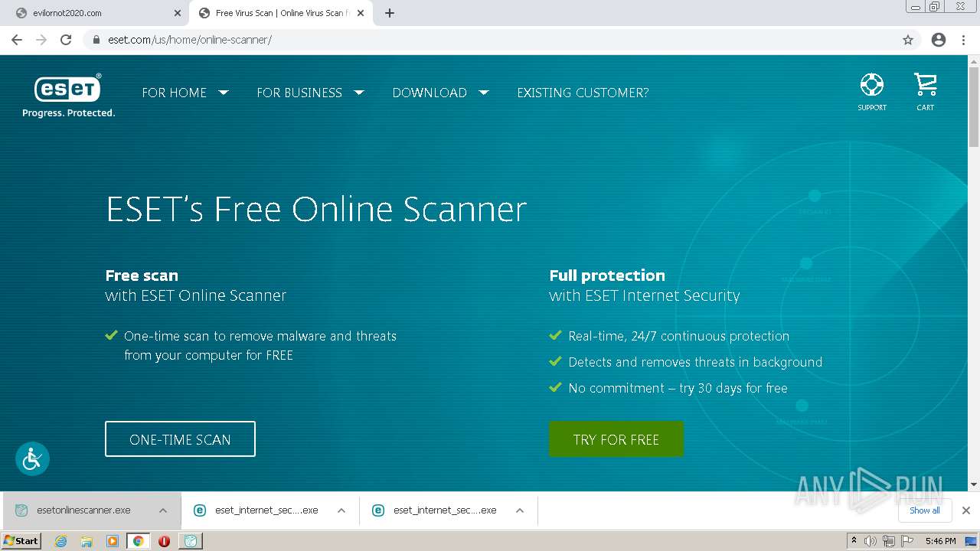Image resolution: width=980 pixels, height=551 pixels.
Task: Reload the page
Action: tap(66, 40)
